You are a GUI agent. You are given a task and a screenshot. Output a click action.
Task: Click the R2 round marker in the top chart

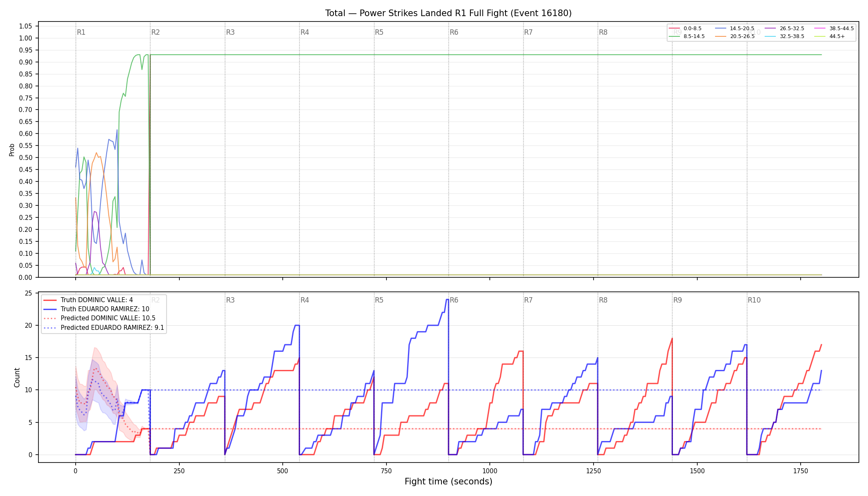pyautogui.click(x=155, y=32)
